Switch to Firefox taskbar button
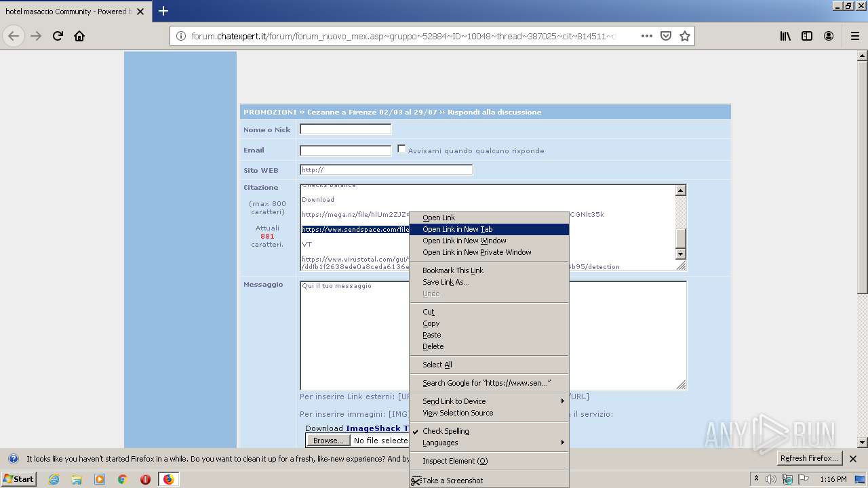 (x=168, y=479)
